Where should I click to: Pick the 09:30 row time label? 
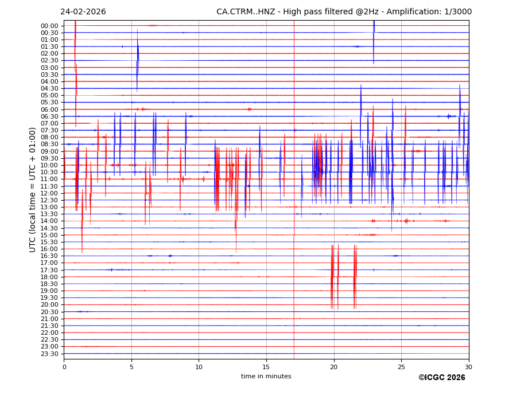pyautogui.click(x=49, y=158)
